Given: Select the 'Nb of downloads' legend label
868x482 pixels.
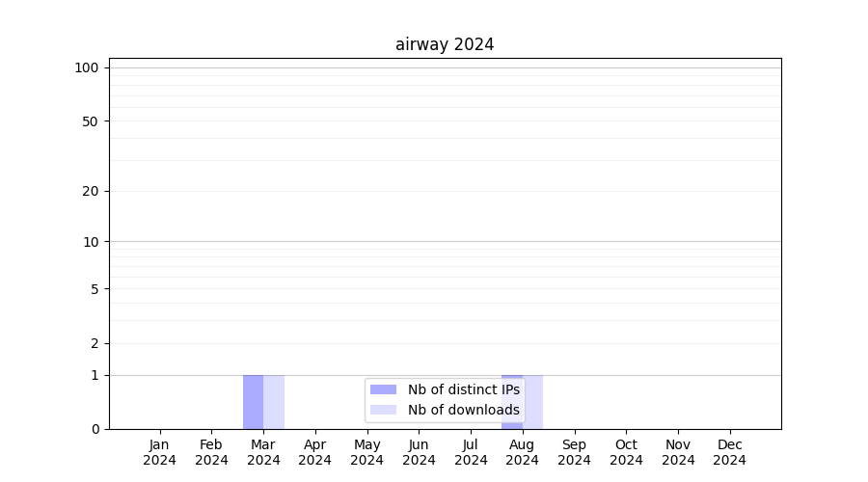Looking at the screenshot, I should tap(463, 410).
